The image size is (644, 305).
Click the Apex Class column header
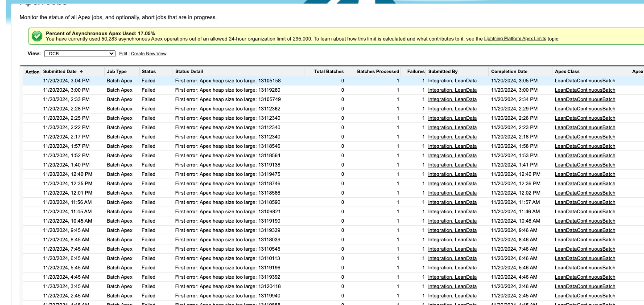[x=567, y=71]
